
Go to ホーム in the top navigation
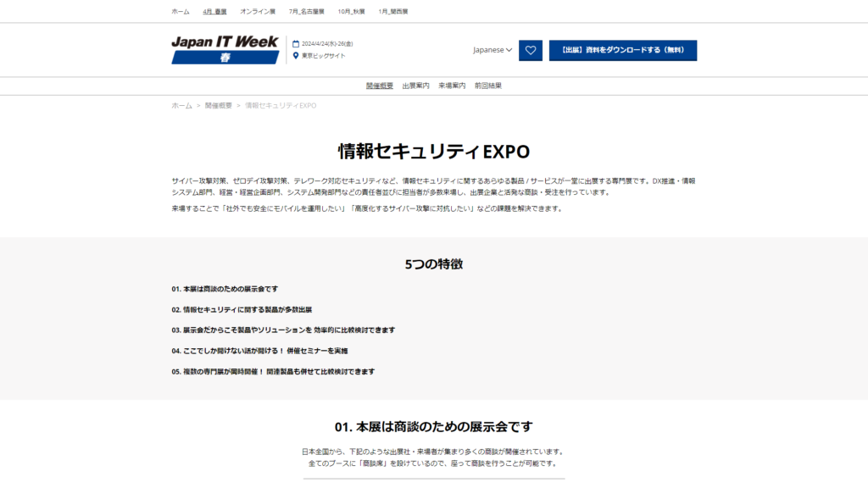[181, 12]
